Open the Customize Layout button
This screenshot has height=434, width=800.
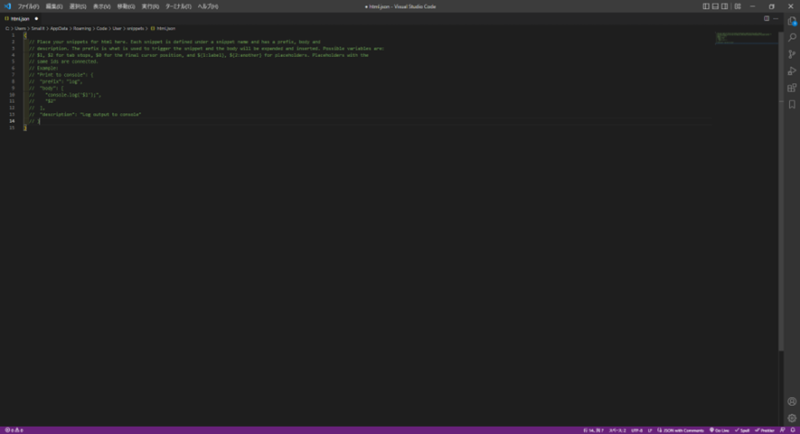pyautogui.click(x=738, y=6)
